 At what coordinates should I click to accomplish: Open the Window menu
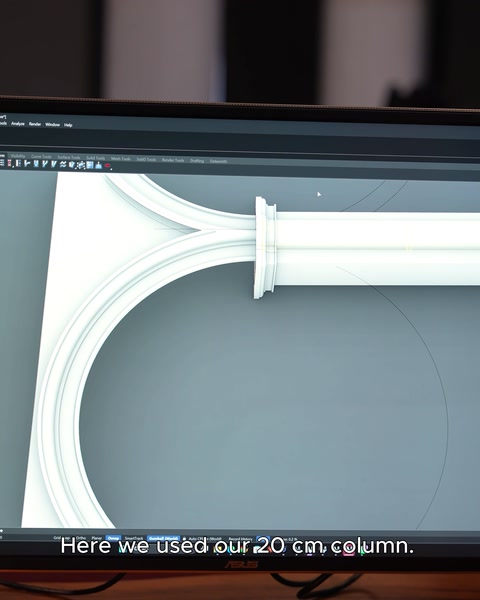[52, 124]
